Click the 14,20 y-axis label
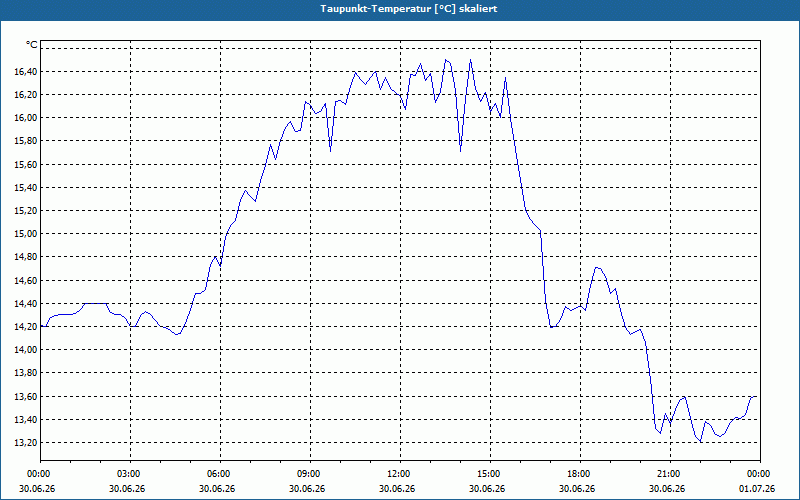The height and width of the screenshot is (500, 800). [x=26, y=327]
